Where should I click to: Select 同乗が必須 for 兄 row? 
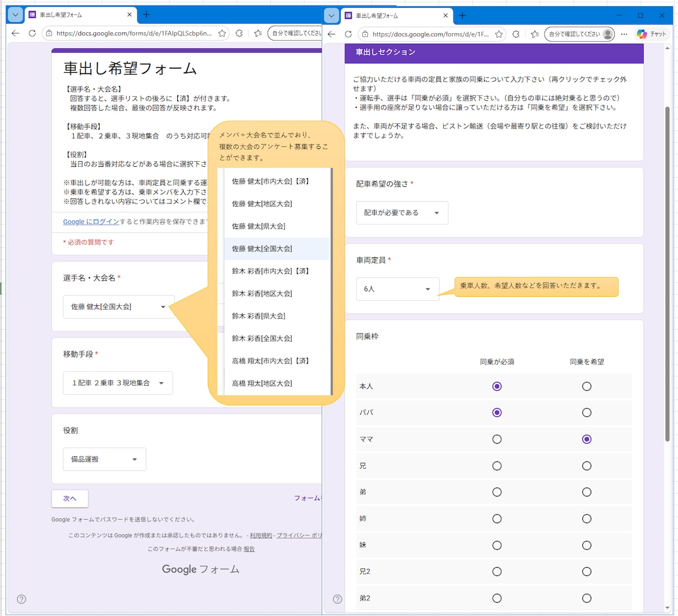497,466
